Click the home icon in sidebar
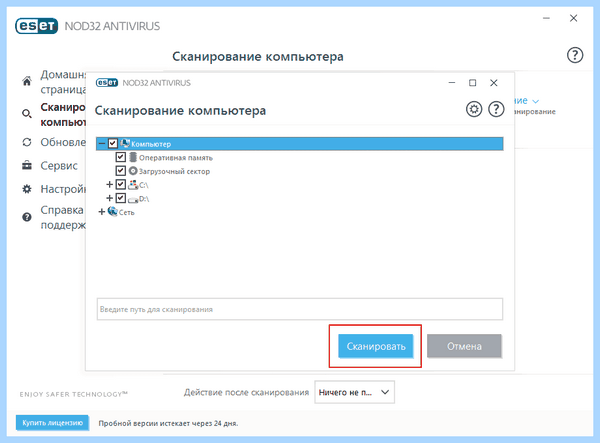 pyautogui.click(x=27, y=81)
